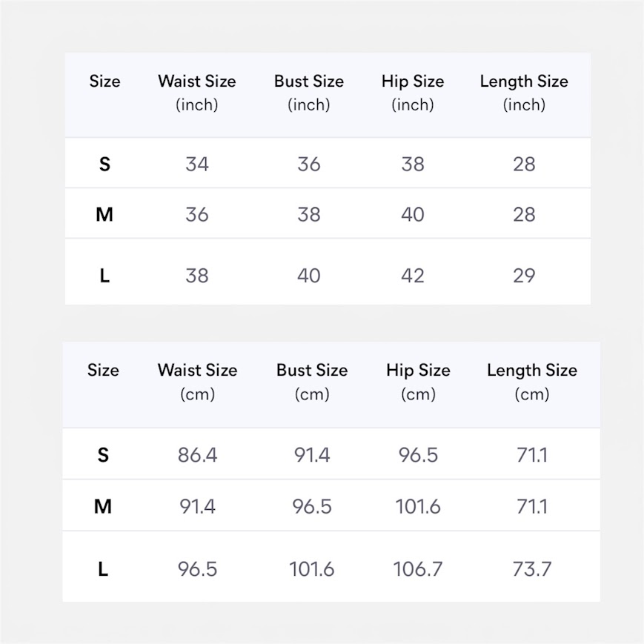The width and height of the screenshot is (644, 644).
Task: Click the S row label in cm table
Action: (103, 454)
